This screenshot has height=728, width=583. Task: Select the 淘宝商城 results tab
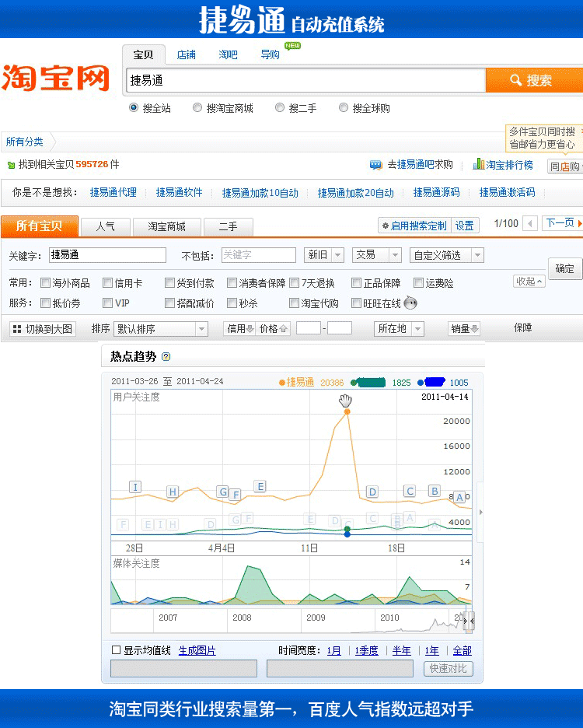point(166,226)
